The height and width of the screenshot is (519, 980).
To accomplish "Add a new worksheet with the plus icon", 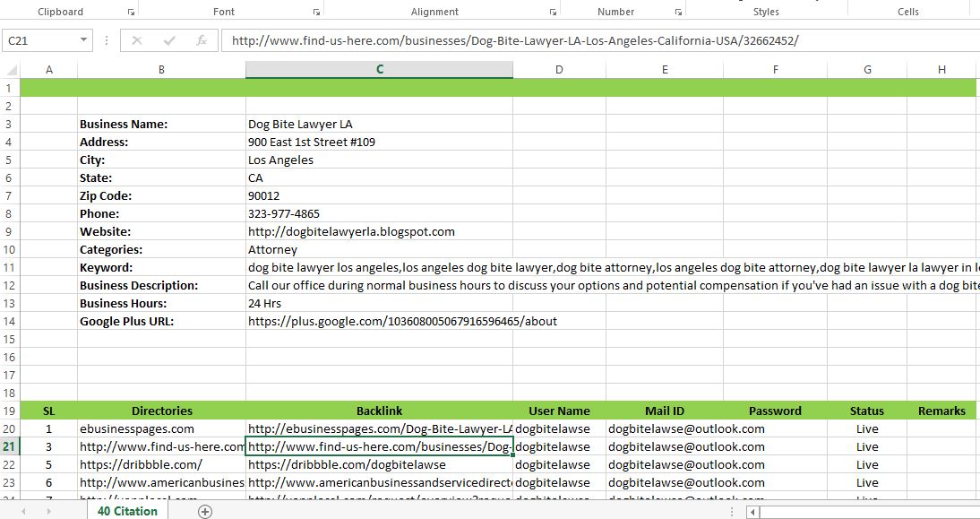I will coord(205,509).
